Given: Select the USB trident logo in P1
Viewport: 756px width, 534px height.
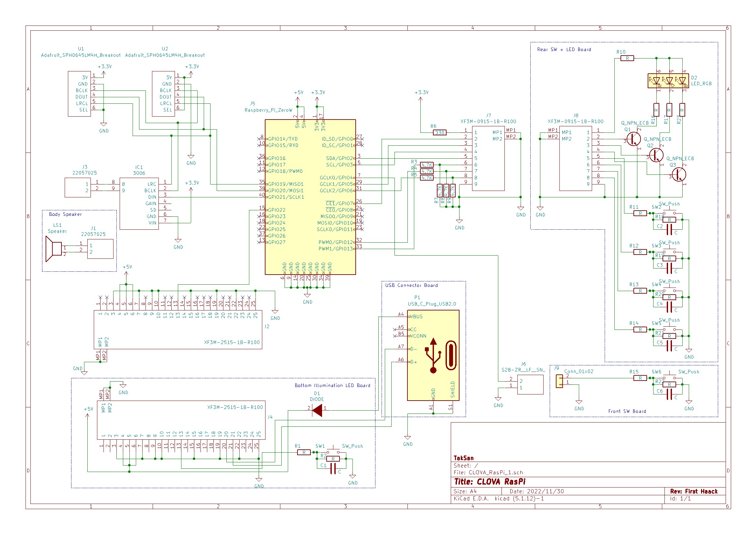Looking at the screenshot, I should 433,356.
